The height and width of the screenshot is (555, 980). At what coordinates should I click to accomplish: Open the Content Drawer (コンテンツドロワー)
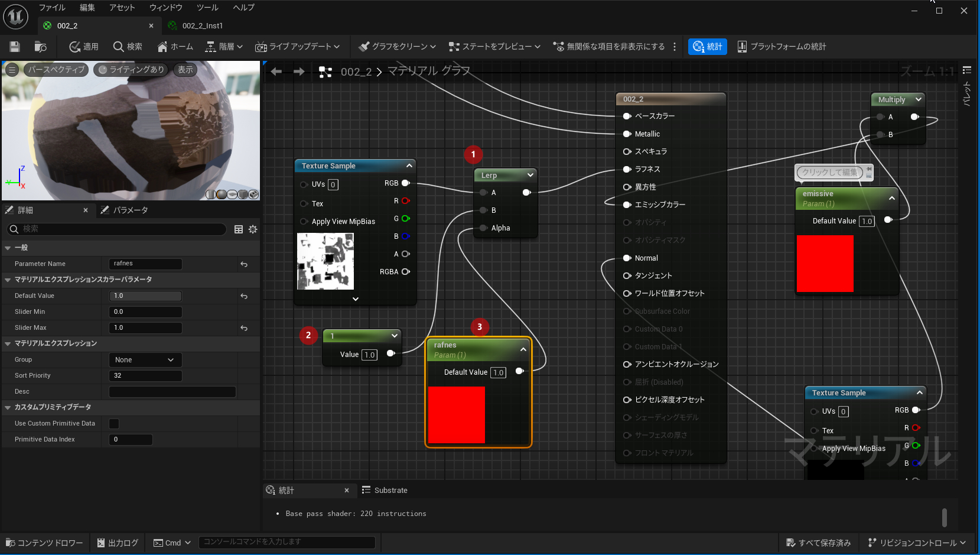44,543
